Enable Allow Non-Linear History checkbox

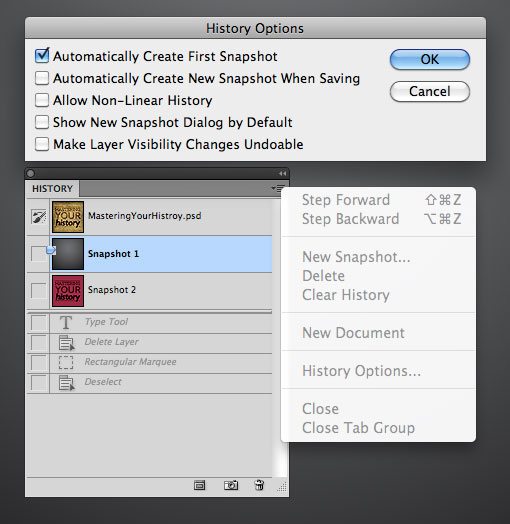click(x=42, y=100)
